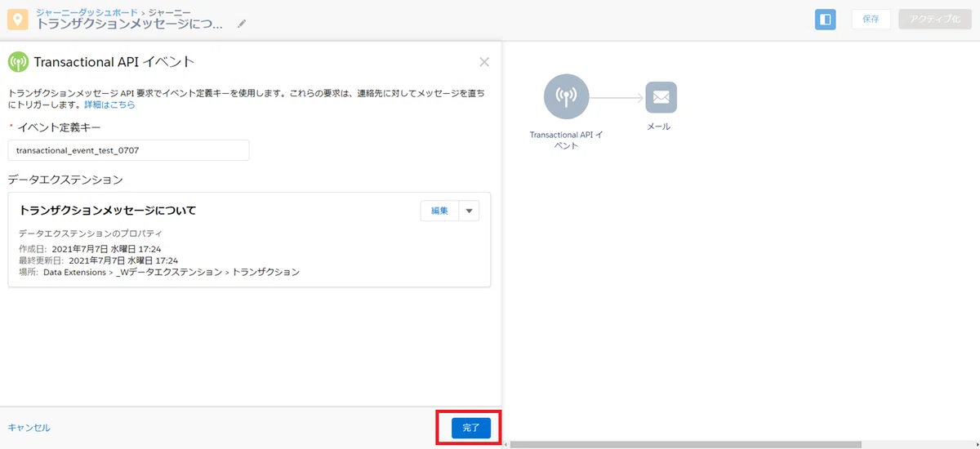Viewport: 980px width, 449px height.
Task: Click the green Transactional API panel icon
Action: click(x=18, y=62)
